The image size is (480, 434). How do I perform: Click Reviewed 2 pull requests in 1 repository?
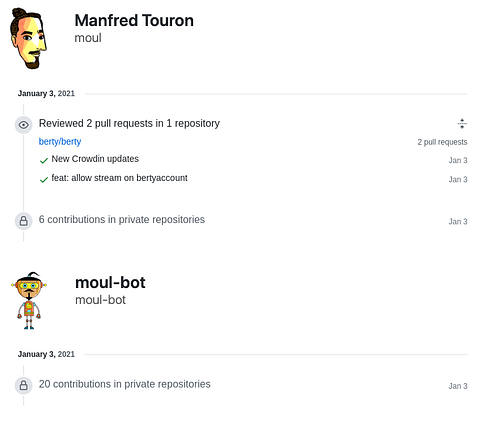click(x=129, y=123)
